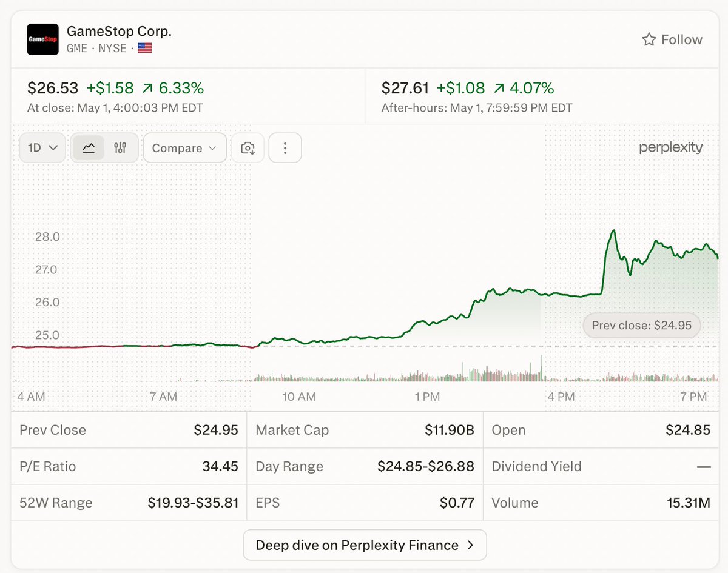Click the EPS value $0.77
The image size is (728, 573).
457,503
